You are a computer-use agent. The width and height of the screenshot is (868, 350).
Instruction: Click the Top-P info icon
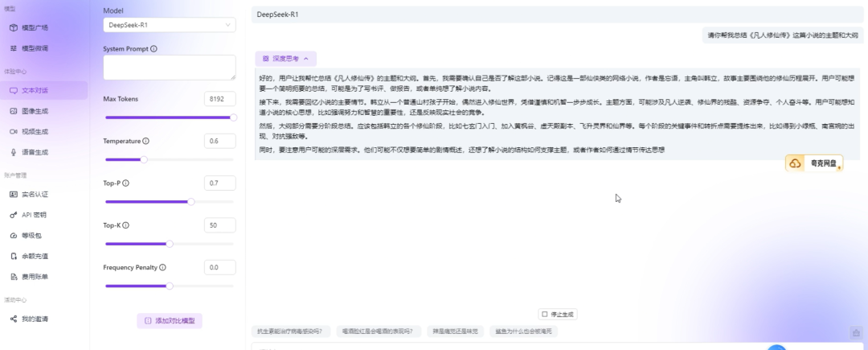point(125,183)
